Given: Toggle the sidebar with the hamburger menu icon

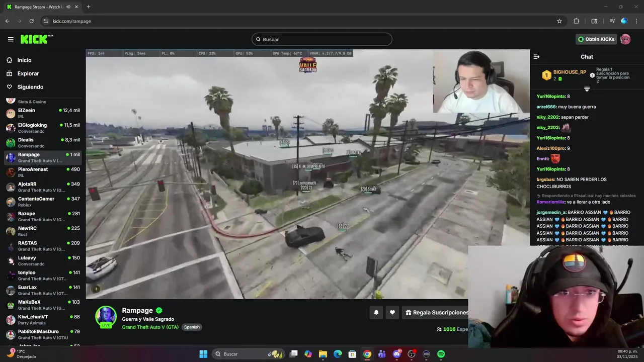Looking at the screenshot, I should coord(11,39).
